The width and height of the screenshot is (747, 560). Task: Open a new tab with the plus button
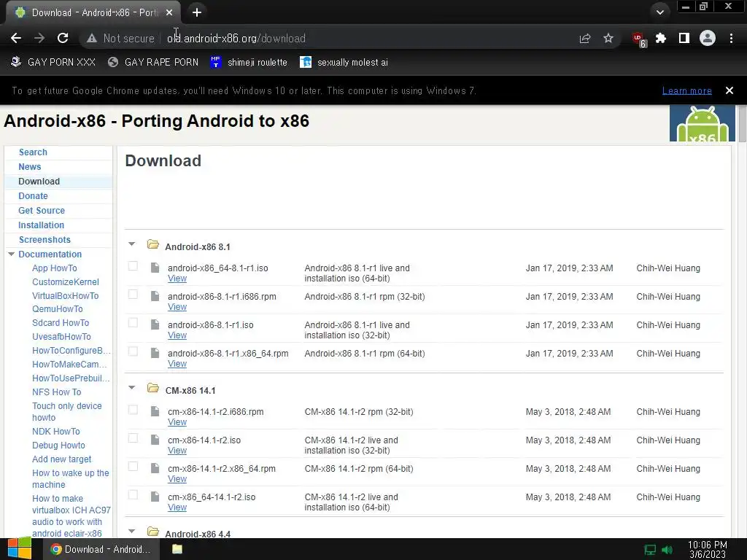point(197,12)
